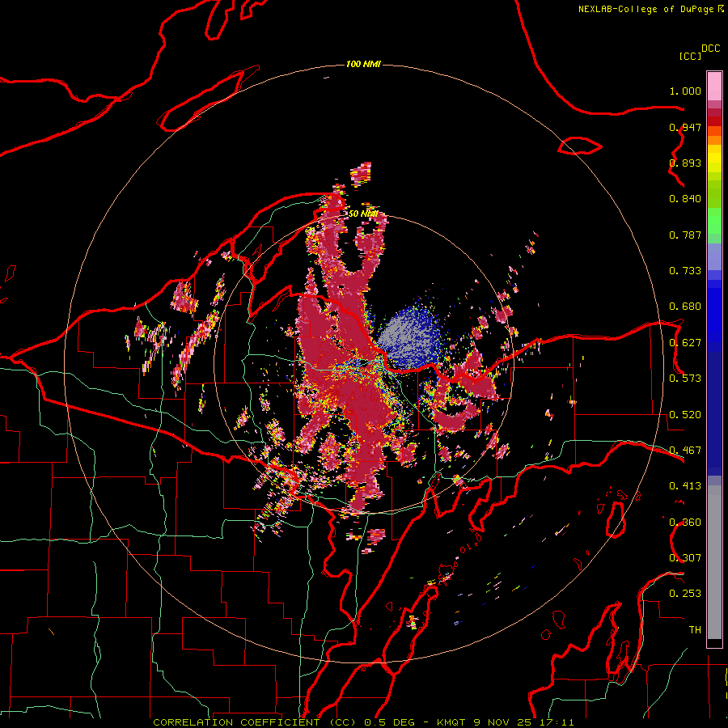
Task: Click the pink top segment of color bar
Action: click(714, 87)
